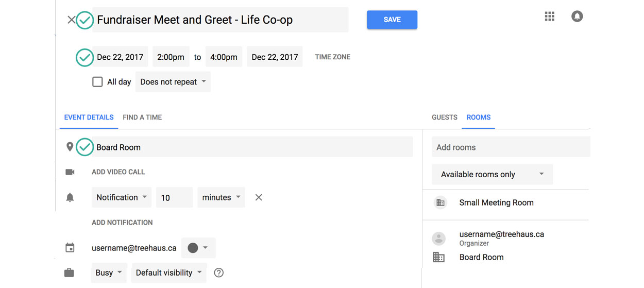
Task: Open the Default visibility dropdown
Action: point(169,273)
